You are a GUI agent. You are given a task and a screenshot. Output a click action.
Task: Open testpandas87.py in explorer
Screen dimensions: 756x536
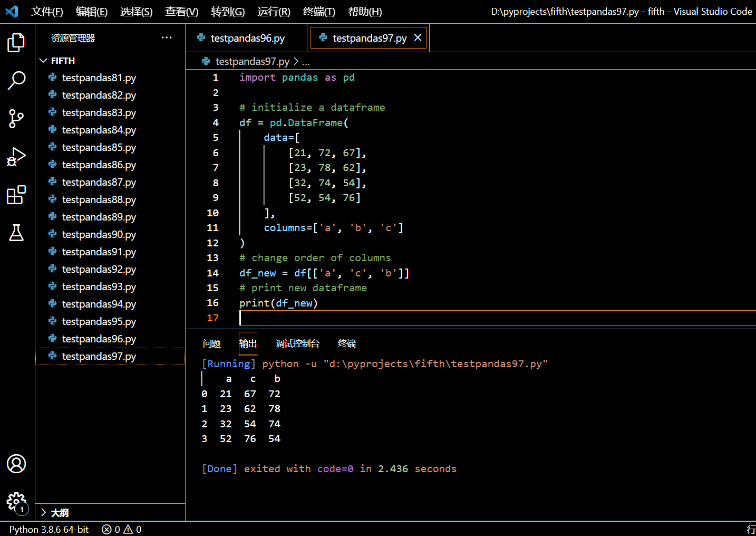110,182
